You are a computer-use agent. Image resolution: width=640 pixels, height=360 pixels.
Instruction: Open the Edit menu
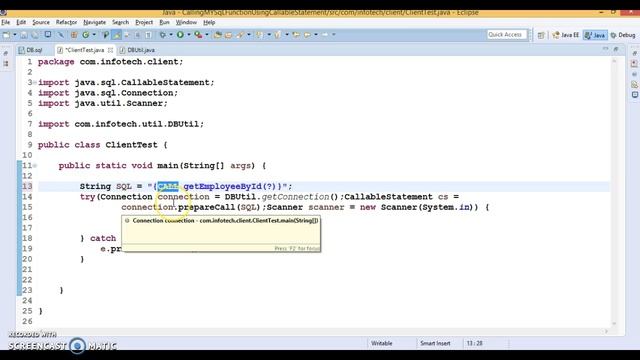coord(21,22)
